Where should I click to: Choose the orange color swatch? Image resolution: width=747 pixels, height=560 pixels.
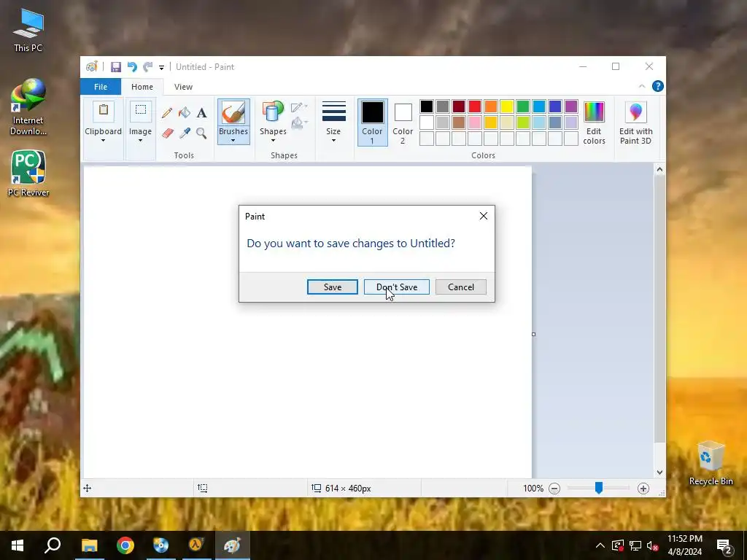(491, 106)
